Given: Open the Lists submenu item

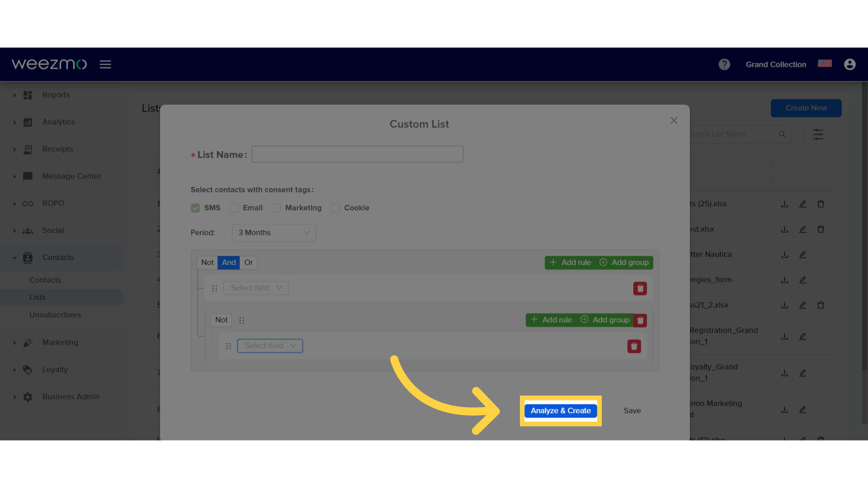Looking at the screenshot, I should pos(62,297).
